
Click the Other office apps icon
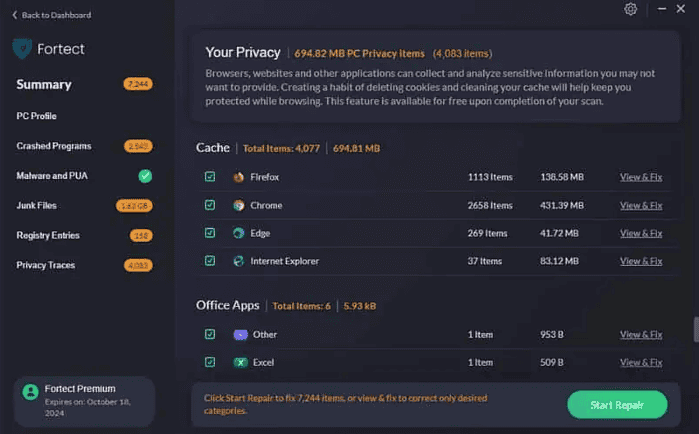coord(240,334)
